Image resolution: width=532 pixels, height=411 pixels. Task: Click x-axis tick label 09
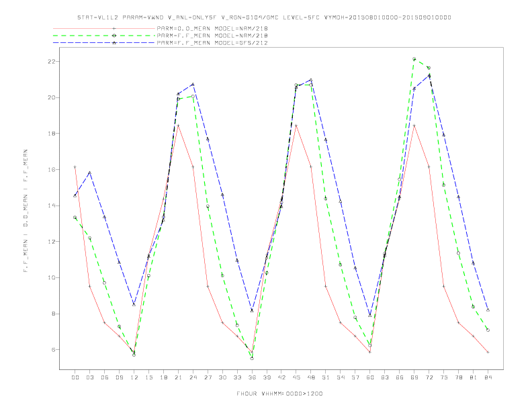point(120,377)
